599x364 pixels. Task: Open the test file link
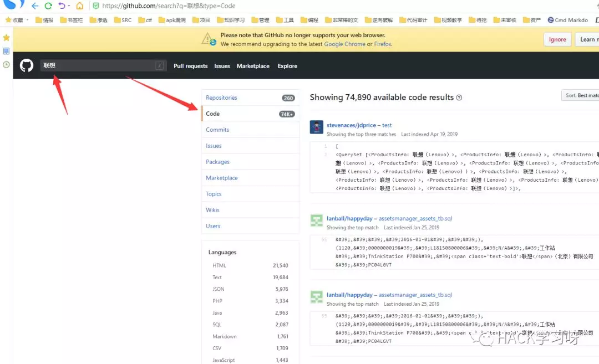click(x=387, y=125)
